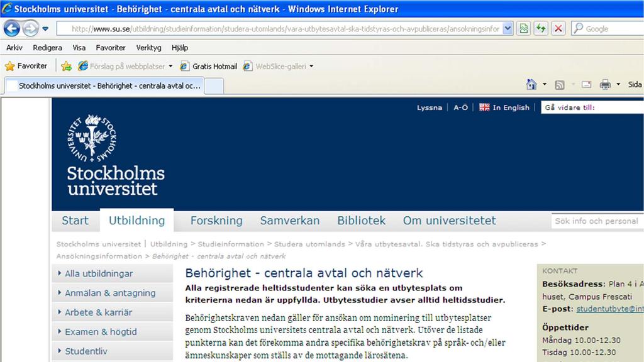Open the recent pages dropdown arrow
Viewport: 644px width, 362px height.
(x=45, y=29)
